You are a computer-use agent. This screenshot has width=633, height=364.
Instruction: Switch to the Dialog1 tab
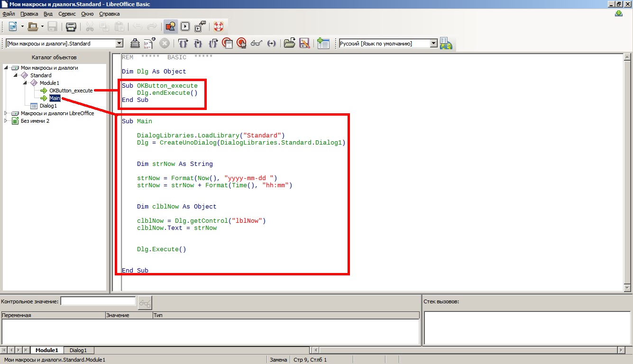(77, 350)
